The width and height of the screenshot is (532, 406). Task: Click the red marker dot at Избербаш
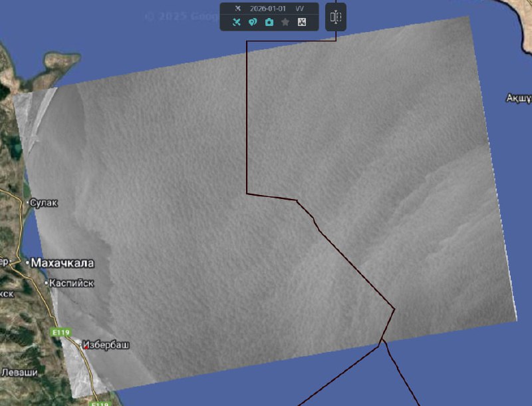click(86, 346)
